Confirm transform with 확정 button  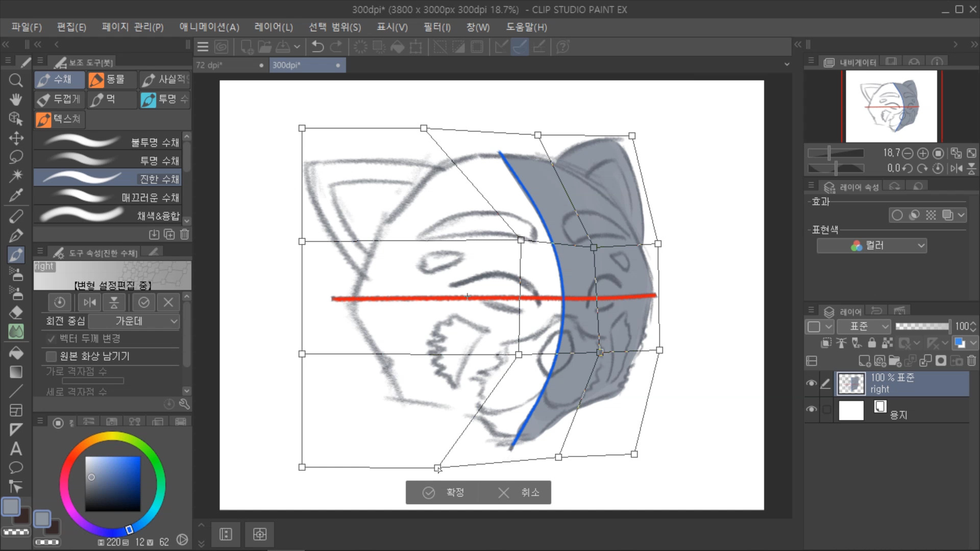click(443, 492)
